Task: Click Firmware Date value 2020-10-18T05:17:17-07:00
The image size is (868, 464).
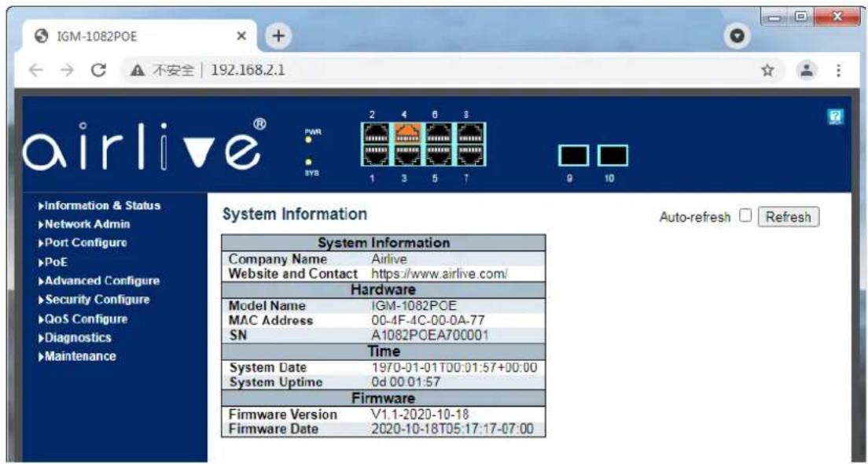Action: (x=452, y=429)
